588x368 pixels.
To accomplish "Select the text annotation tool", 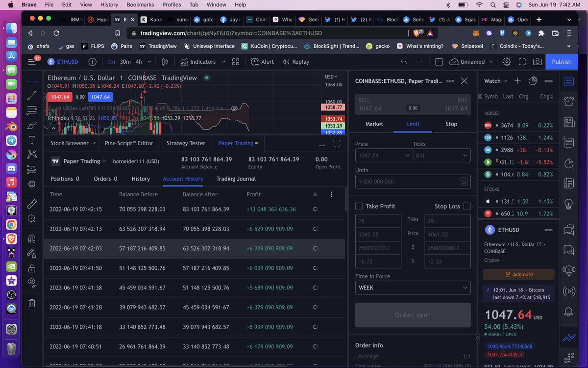I will point(32,140).
